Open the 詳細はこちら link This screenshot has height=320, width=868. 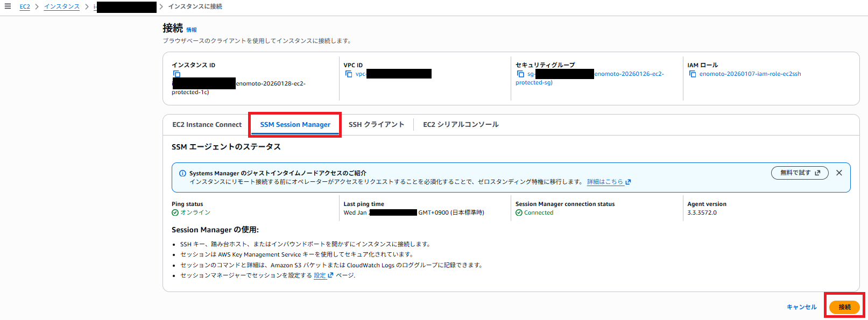point(605,182)
